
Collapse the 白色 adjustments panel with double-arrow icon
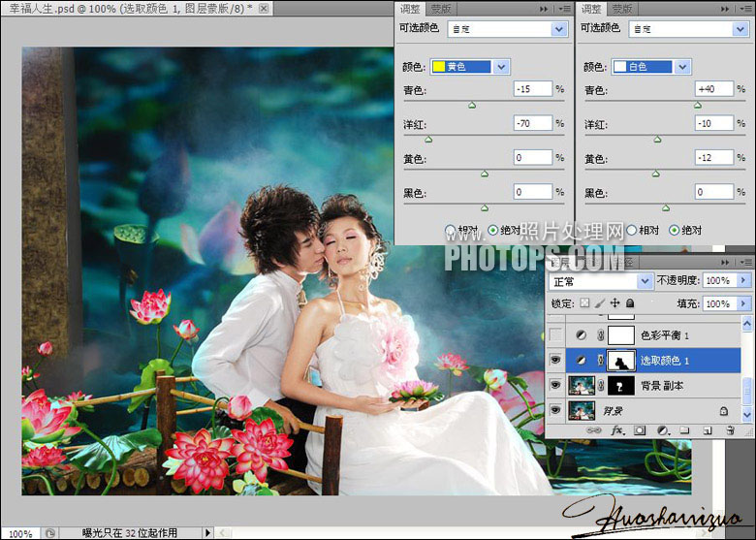pos(725,9)
